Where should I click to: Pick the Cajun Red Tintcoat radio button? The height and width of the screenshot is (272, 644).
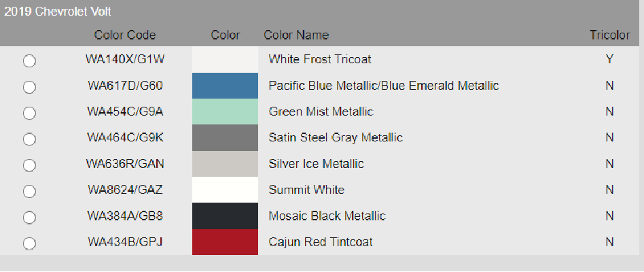tap(29, 243)
